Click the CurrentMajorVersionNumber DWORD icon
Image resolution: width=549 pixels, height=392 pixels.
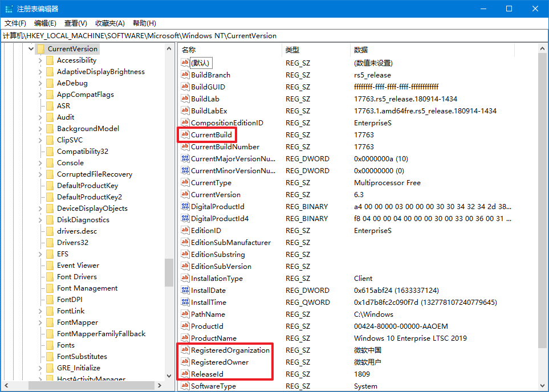point(185,158)
